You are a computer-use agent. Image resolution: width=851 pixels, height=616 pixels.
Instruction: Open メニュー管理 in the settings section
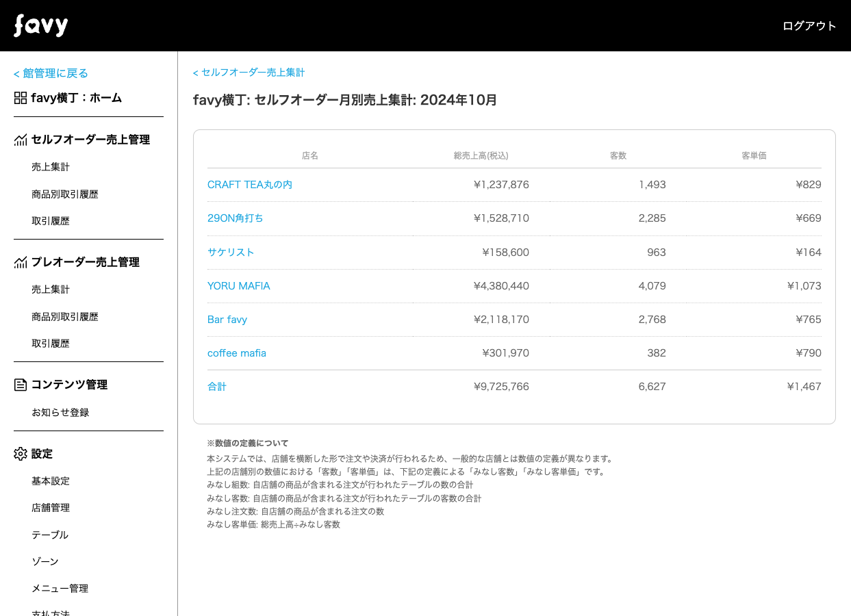tap(60, 589)
